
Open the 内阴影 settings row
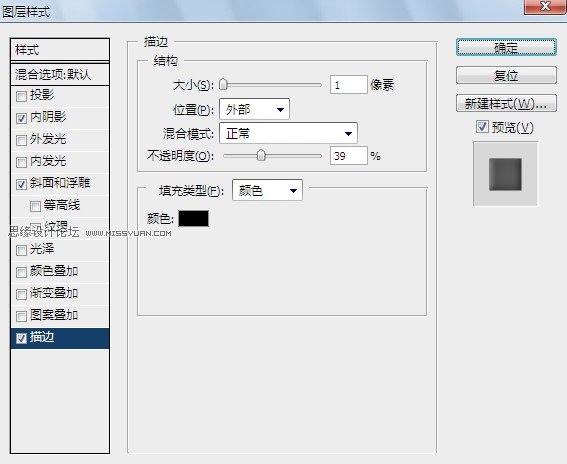(60, 118)
